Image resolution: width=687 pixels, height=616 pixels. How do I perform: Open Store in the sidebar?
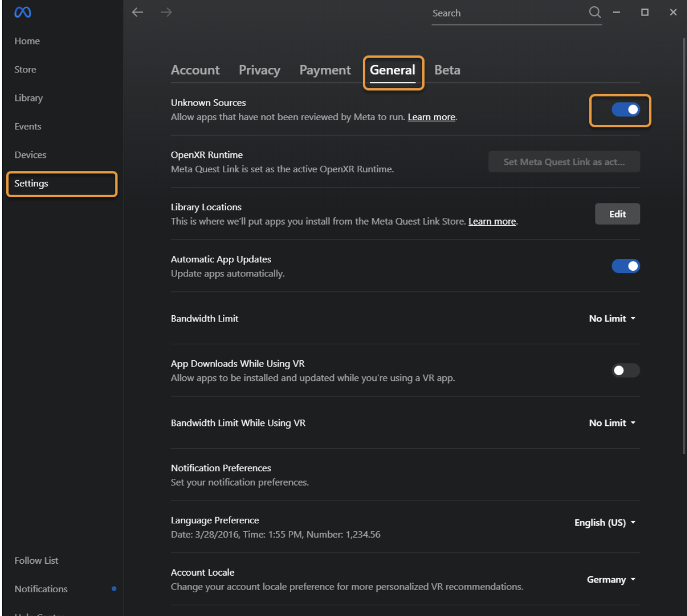coord(25,69)
